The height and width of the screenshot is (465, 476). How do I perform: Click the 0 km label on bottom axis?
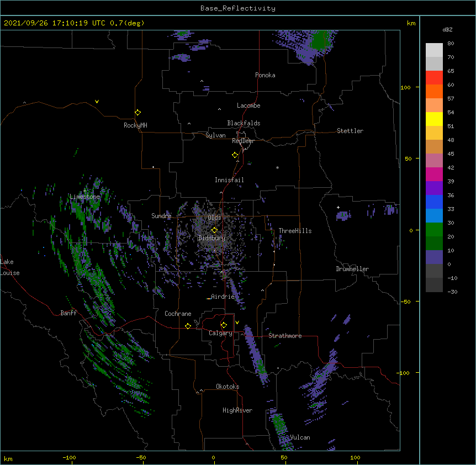point(213,457)
